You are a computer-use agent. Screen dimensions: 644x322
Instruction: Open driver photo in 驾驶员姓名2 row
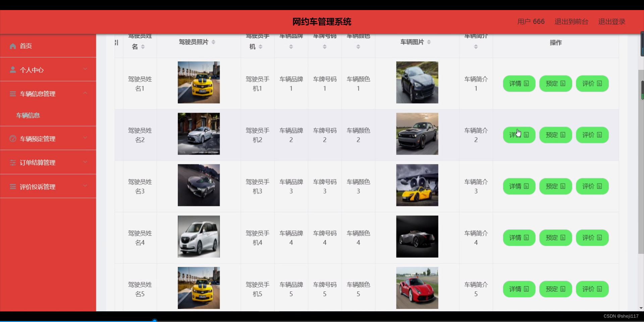click(x=199, y=133)
